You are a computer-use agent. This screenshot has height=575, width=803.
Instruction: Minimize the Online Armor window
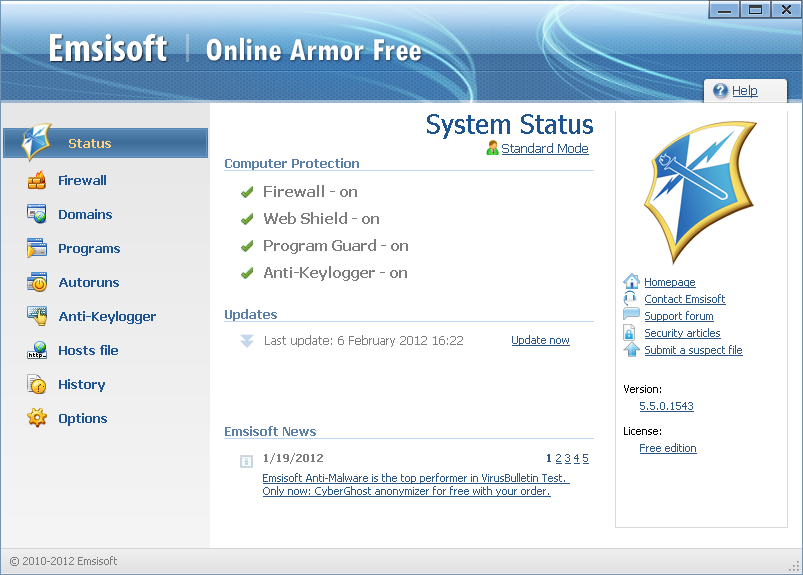(x=724, y=10)
